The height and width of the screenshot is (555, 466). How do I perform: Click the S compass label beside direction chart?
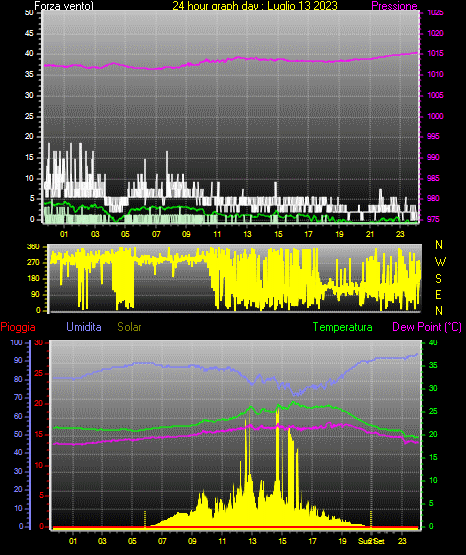[x=439, y=279]
